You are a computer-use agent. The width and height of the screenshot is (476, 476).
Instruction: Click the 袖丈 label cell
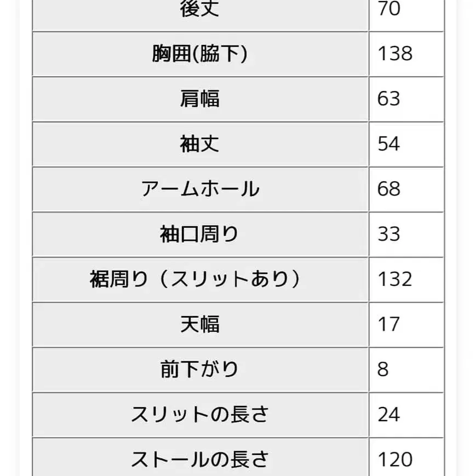200,144
